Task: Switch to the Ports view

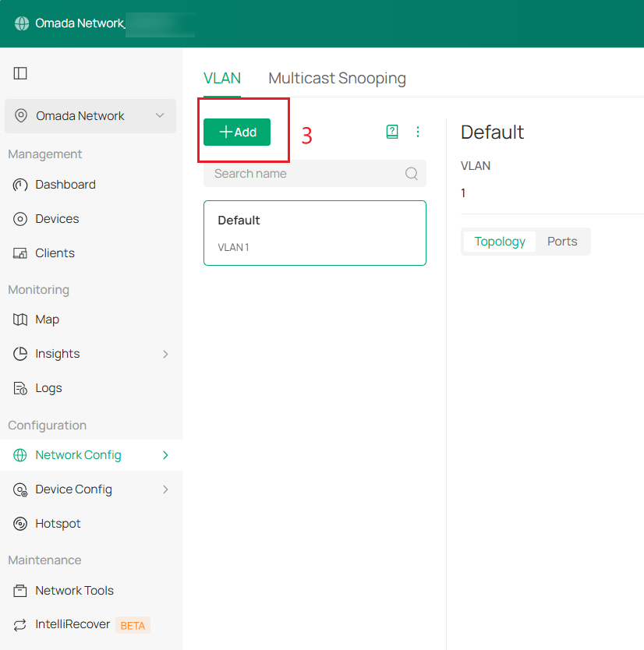Action: click(x=562, y=242)
